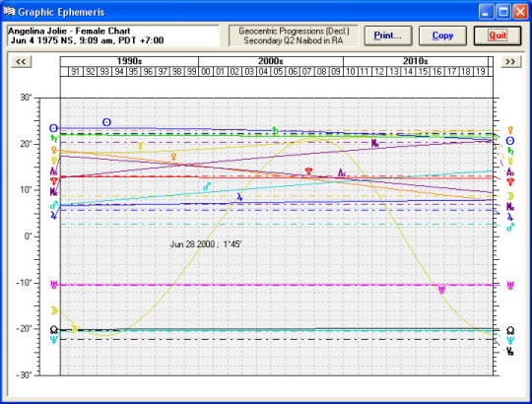Click the Neptune glyph in the left legend
This screenshot has height=404, width=532.
point(53,340)
